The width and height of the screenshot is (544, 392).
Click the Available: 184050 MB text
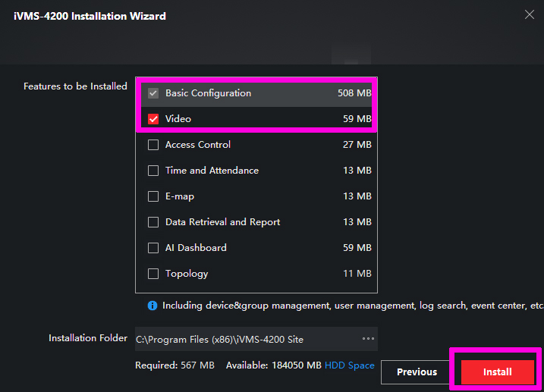273,365
